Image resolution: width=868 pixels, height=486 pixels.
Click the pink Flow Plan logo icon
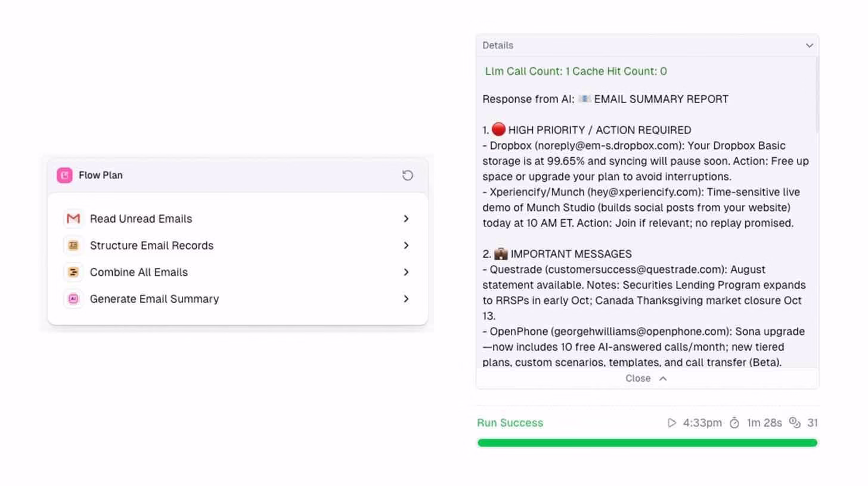pyautogui.click(x=64, y=175)
